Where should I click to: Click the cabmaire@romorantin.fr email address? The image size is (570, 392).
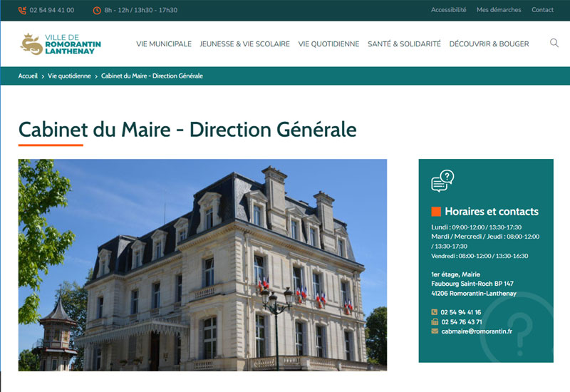[x=477, y=331]
